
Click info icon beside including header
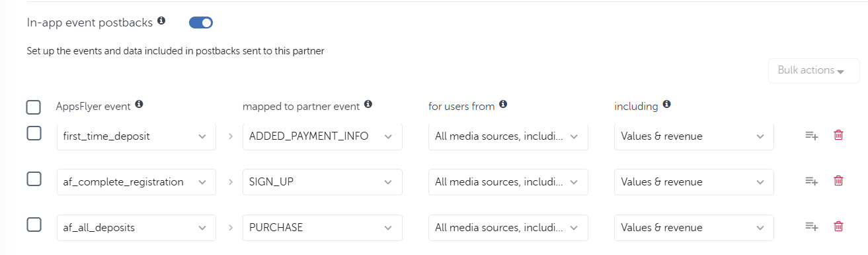click(667, 105)
